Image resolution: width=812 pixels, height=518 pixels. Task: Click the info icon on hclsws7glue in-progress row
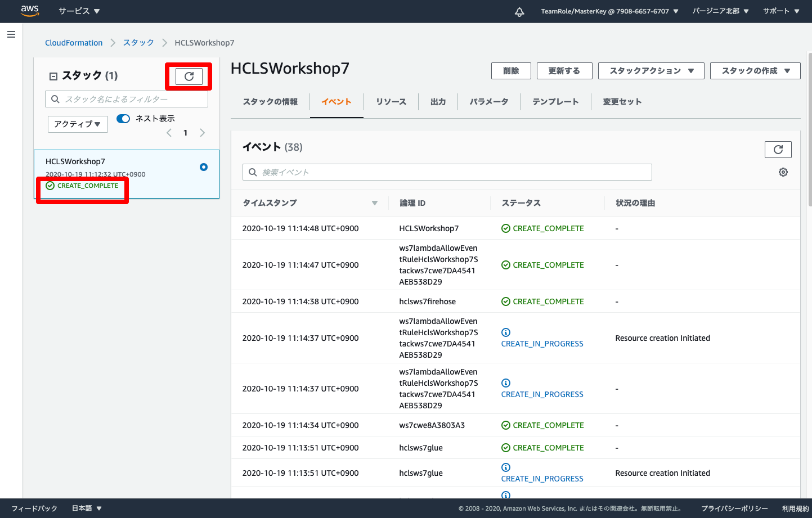click(506, 467)
